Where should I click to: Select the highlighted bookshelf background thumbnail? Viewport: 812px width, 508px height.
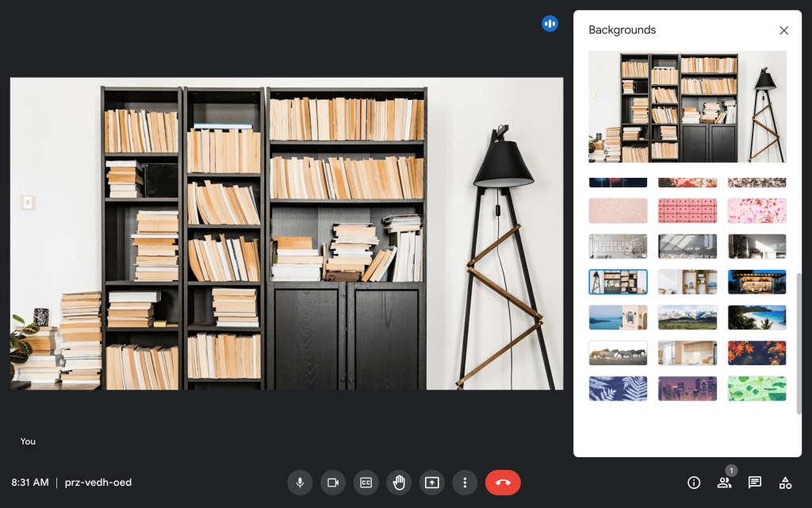(x=618, y=282)
